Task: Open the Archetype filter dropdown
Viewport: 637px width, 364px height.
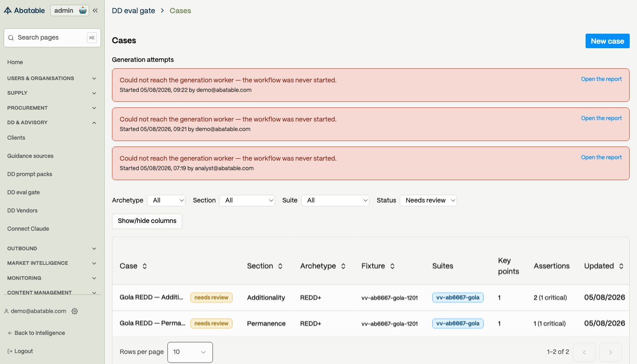Action: pos(167,200)
